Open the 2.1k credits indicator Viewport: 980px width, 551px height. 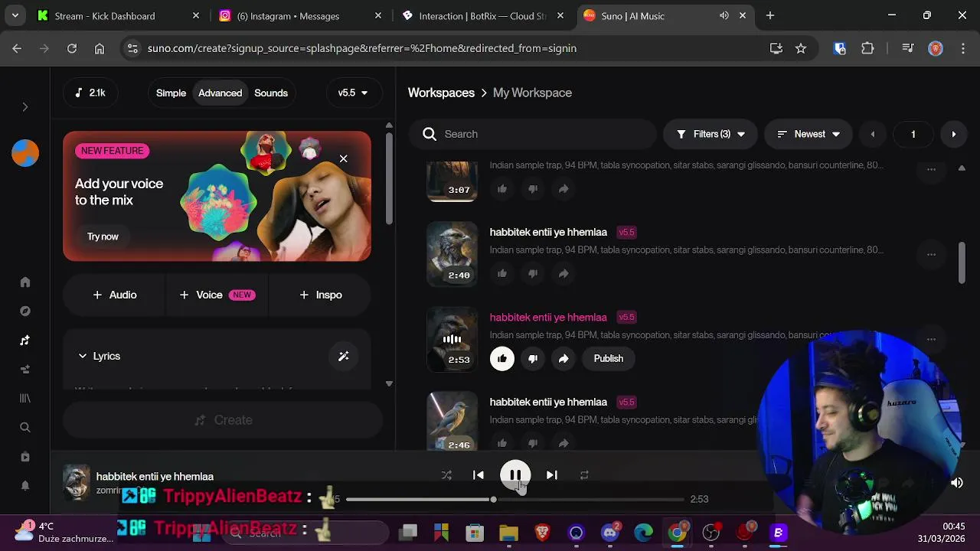coord(90,93)
